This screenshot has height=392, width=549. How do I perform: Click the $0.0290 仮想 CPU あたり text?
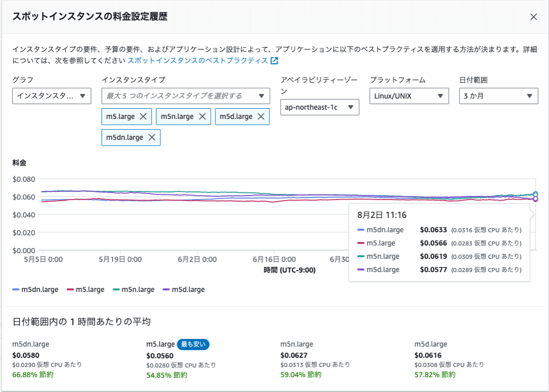tap(47, 364)
